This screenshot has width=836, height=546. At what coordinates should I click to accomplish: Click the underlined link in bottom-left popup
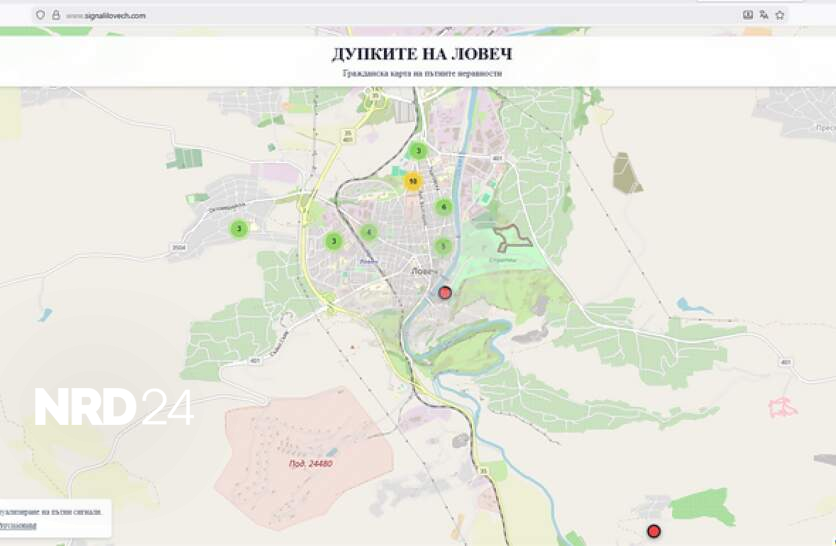point(18,525)
